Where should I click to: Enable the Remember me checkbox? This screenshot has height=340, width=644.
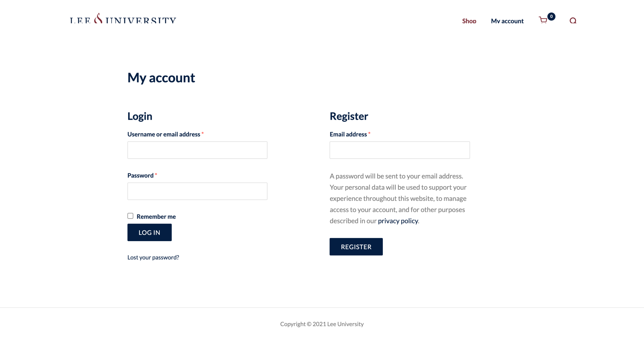pos(130,216)
